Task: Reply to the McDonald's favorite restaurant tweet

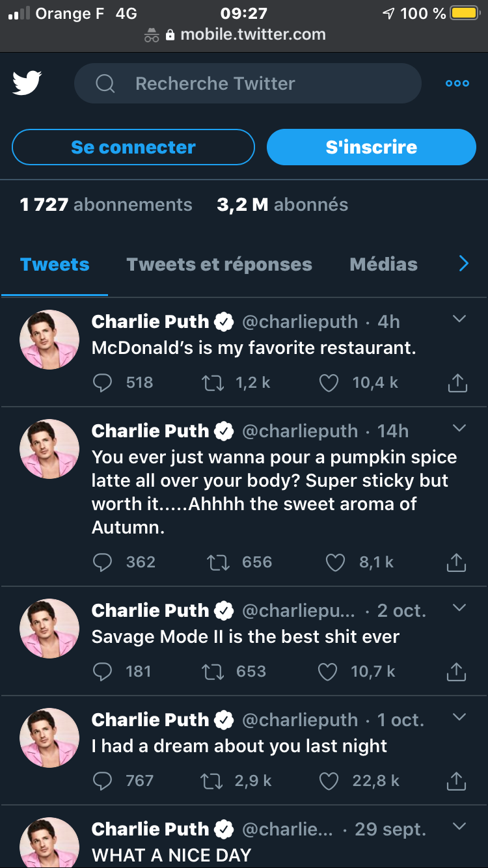Action: (x=103, y=383)
